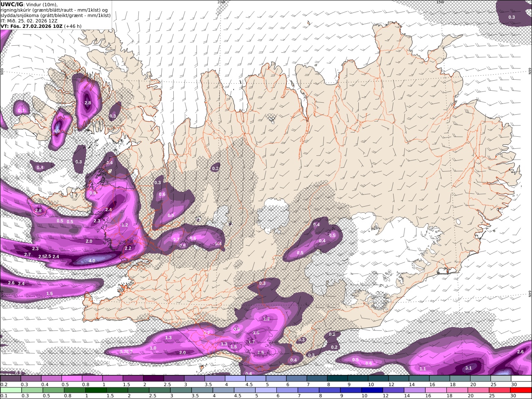Click the '20W' longitude label

point(221,2)
